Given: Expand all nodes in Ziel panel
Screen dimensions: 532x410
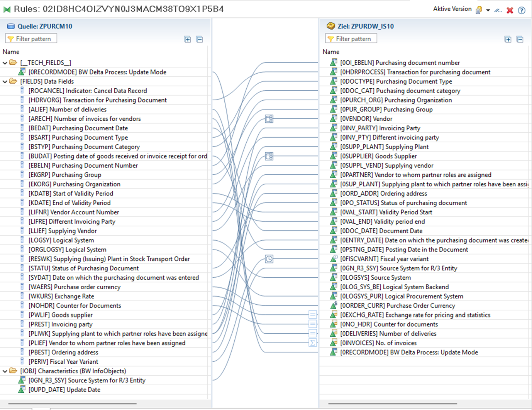Looking at the screenshot, I should (508, 39).
